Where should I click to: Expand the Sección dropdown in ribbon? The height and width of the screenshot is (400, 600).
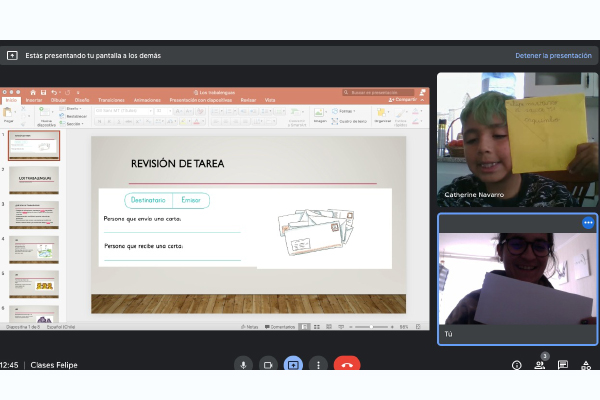(76, 124)
